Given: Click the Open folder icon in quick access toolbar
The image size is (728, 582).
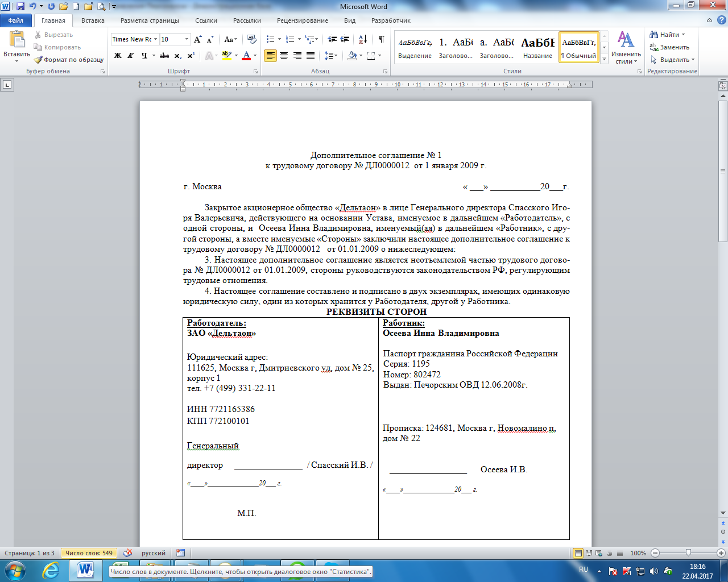Looking at the screenshot, I should (x=63, y=7).
